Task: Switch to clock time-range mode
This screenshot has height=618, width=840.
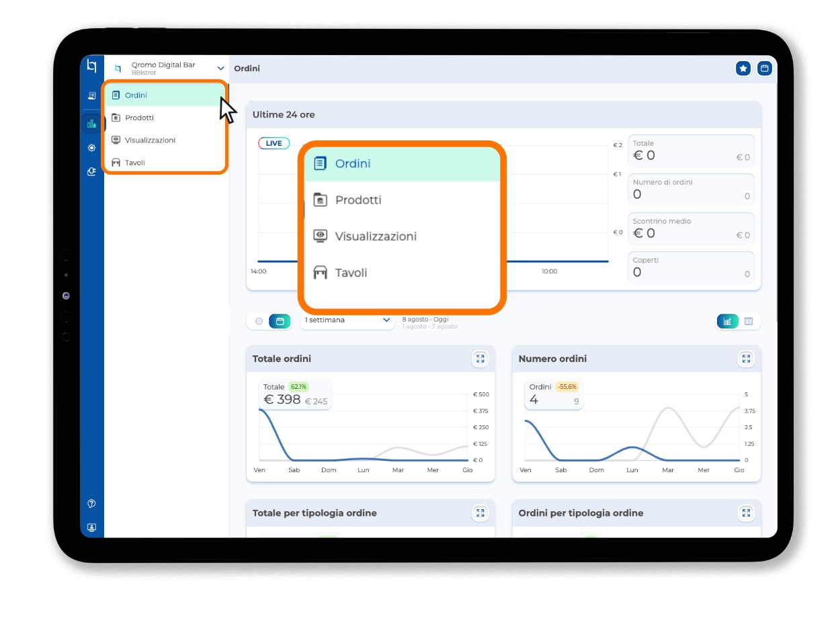Action: 259,321
